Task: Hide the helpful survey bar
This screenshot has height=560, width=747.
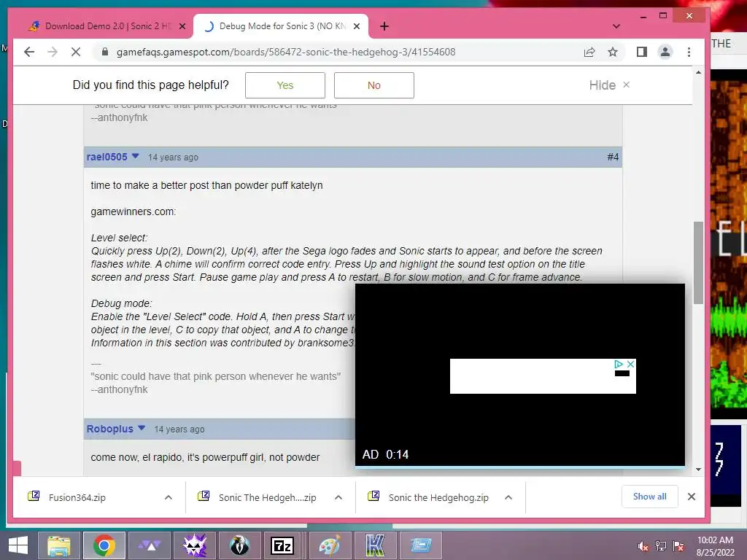Action: click(x=609, y=85)
